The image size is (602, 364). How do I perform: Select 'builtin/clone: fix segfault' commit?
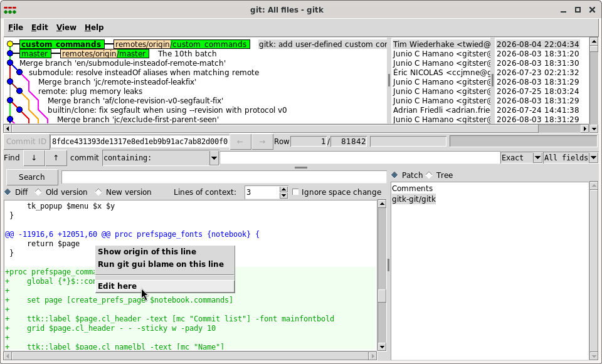(x=167, y=110)
